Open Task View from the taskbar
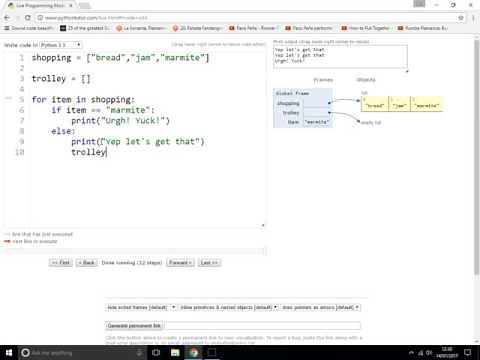 click(x=156, y=353)
